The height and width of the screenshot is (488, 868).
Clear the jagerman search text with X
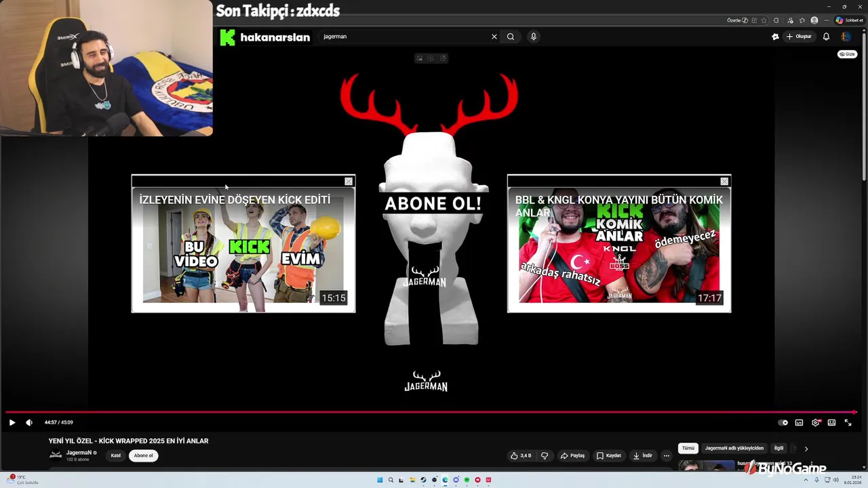click(494, 37)
